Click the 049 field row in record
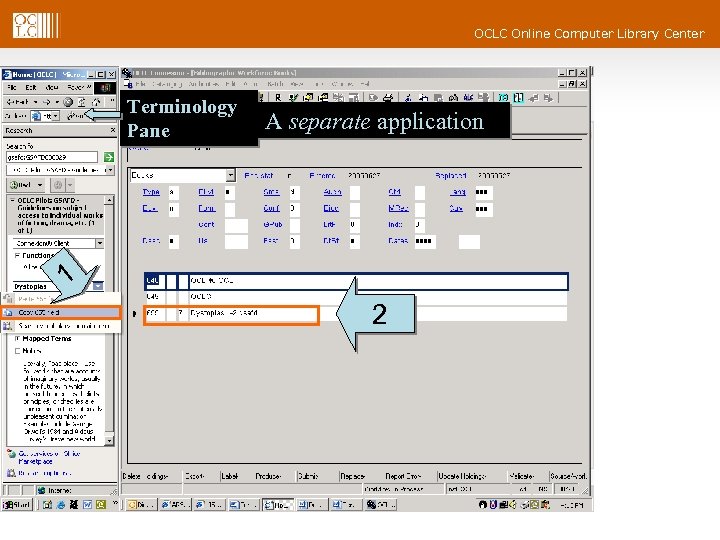Viewport: 720px width, 540px height. pyautogui.click(x=356, y=297)
